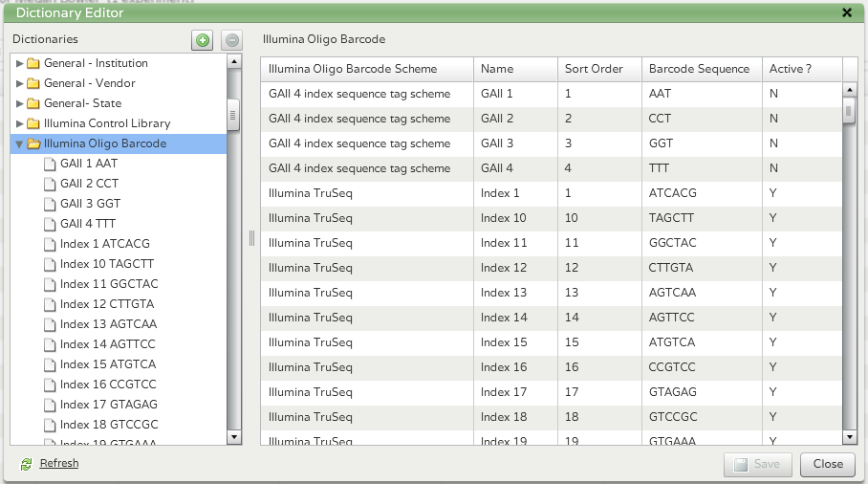Viewport: 868px width, 484px height.
Task: Click the document icon for Index 12 CTTGTA
Action: (50, 304)
